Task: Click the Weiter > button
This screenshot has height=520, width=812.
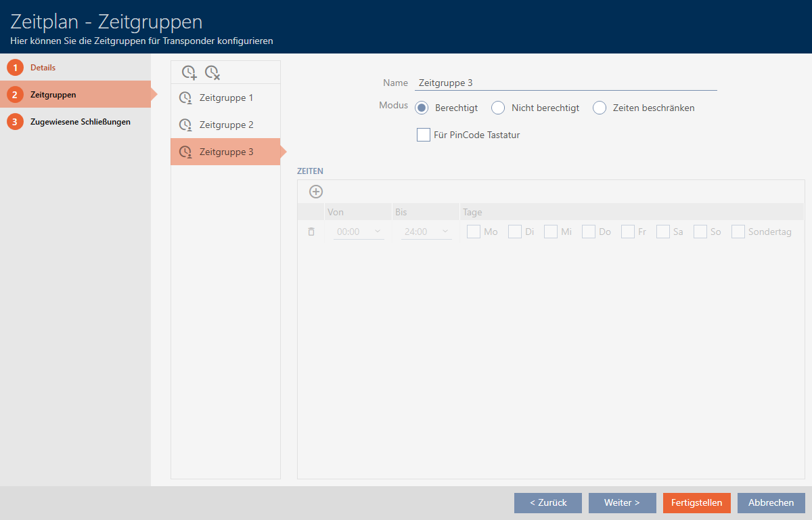Action: [x=622, y=503]
